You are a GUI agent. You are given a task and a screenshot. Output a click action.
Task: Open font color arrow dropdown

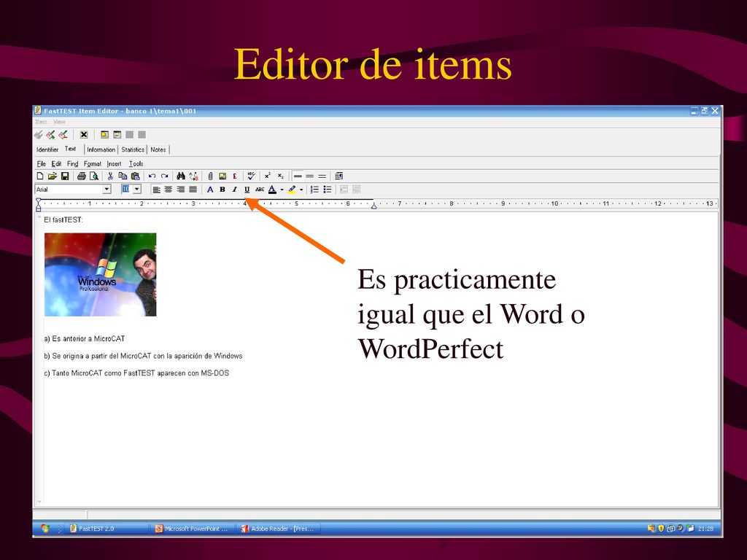click(282, 190)
